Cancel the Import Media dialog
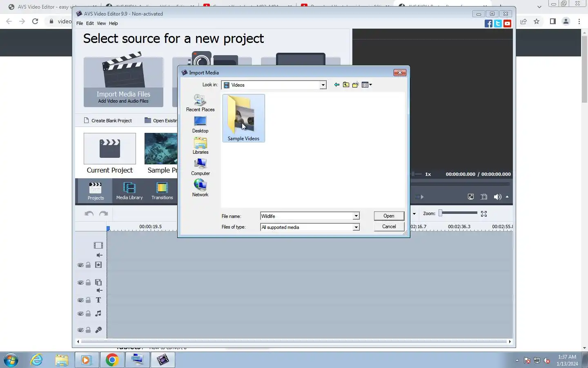The width and height of the screenshot is (588, 368). click(x=389, y=227)
